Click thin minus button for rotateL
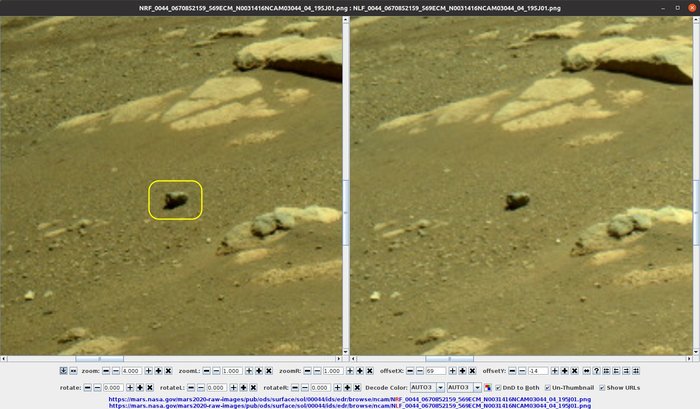 [201, 388]
